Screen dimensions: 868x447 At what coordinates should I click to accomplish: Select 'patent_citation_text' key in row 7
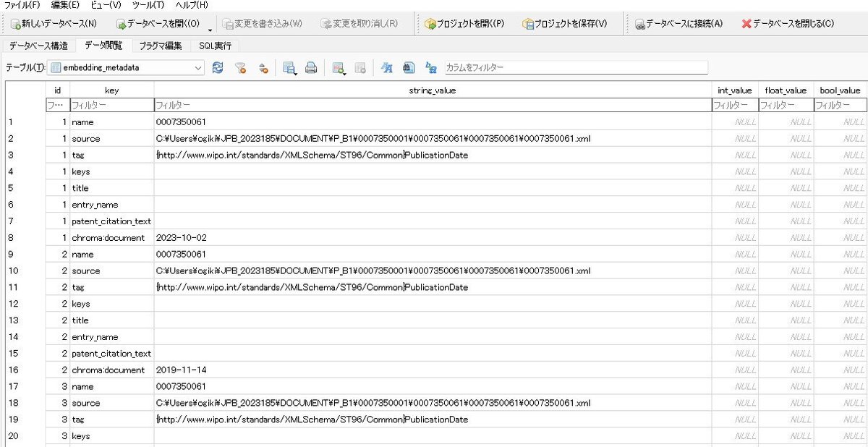tap(111, 221)
